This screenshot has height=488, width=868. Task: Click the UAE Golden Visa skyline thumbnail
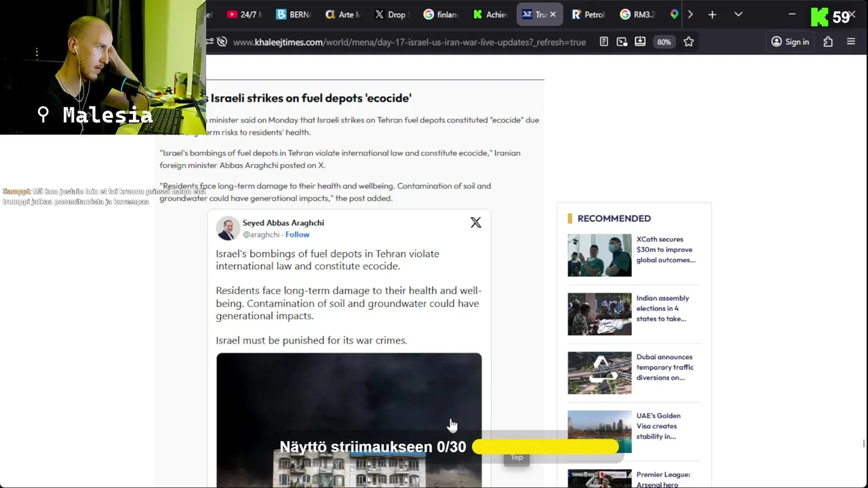(599, 432)
